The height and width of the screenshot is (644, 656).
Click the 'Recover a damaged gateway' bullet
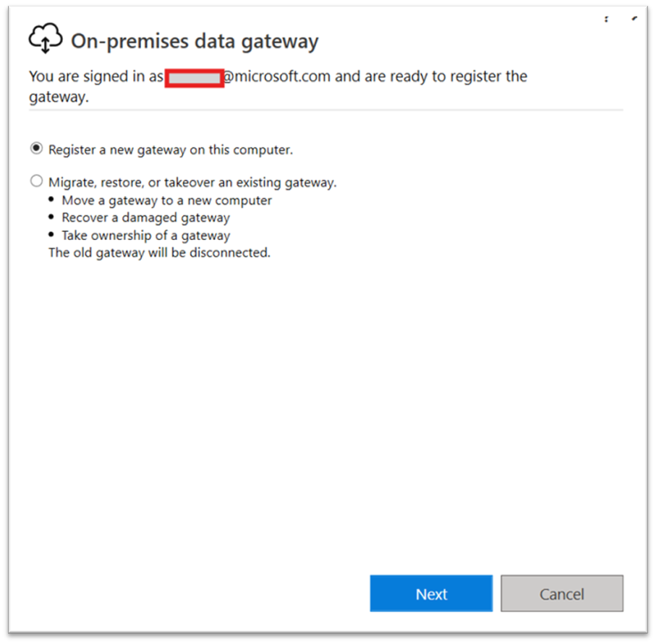(145, 218)
